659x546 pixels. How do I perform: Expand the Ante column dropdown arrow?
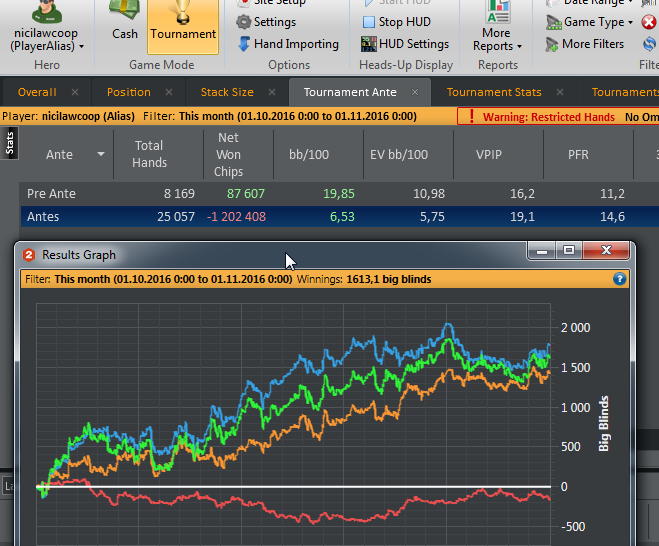click(x=101, y=155)
